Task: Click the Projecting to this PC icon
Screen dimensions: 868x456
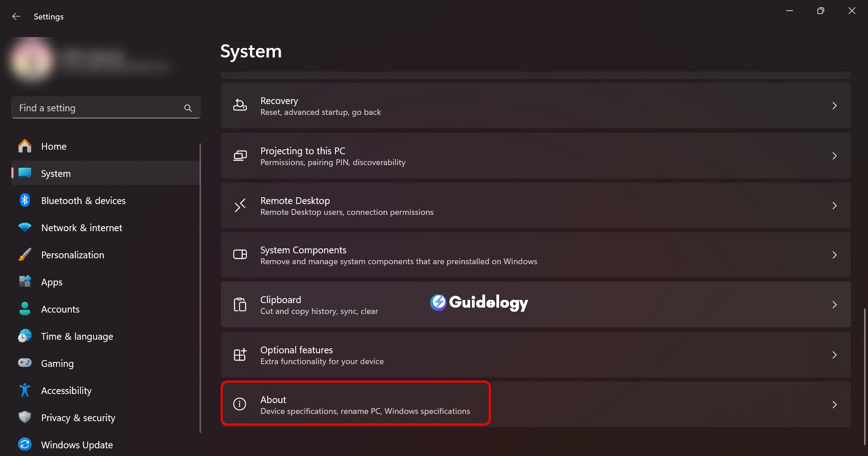Action: (240, 156)
